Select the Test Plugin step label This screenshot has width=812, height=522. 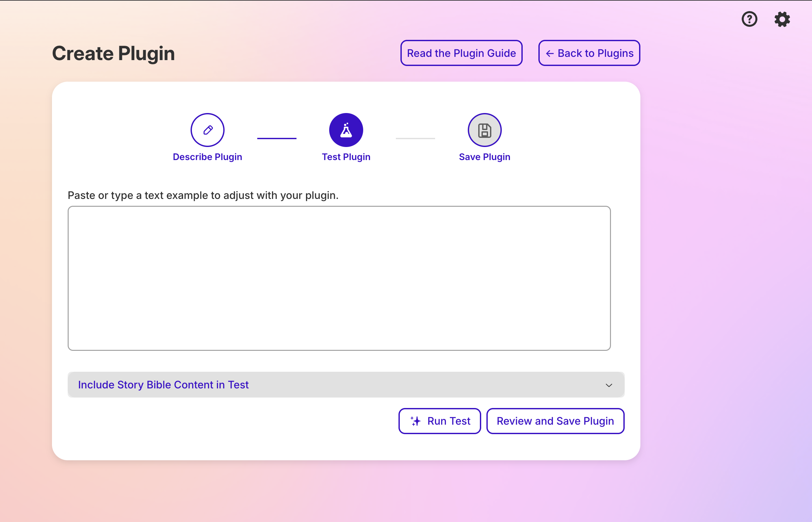pos(346,157)
